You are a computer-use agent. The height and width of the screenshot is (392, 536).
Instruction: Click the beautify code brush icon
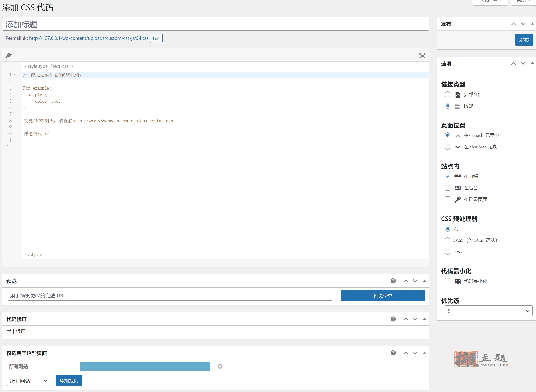pyautogui.click(x=8, y=56)
